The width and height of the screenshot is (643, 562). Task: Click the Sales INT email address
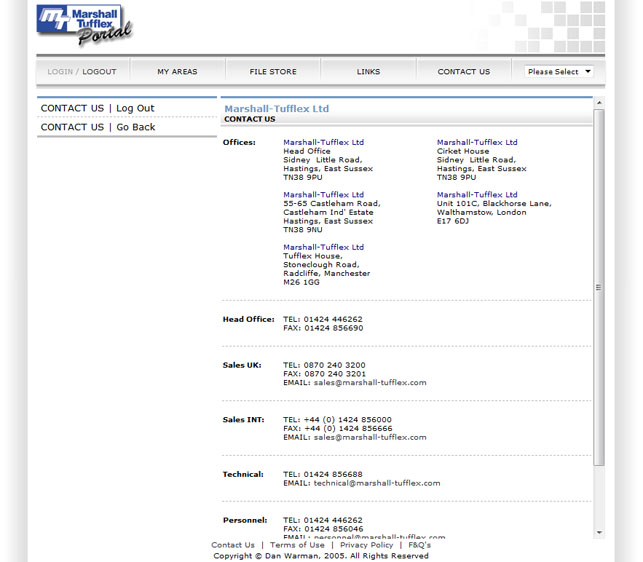tap(370, 437)
